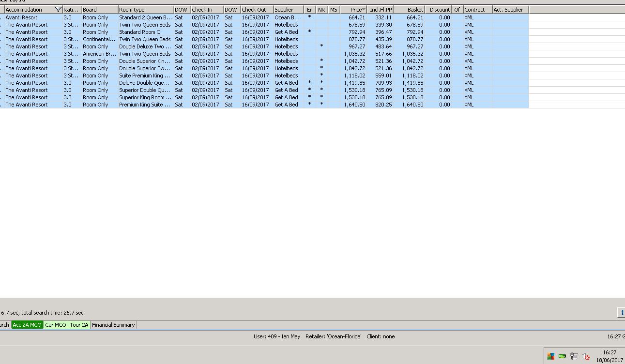Click the 'American Br…' board cell
The height and width of the screenshot is (364, 625).
coord(100,54)
